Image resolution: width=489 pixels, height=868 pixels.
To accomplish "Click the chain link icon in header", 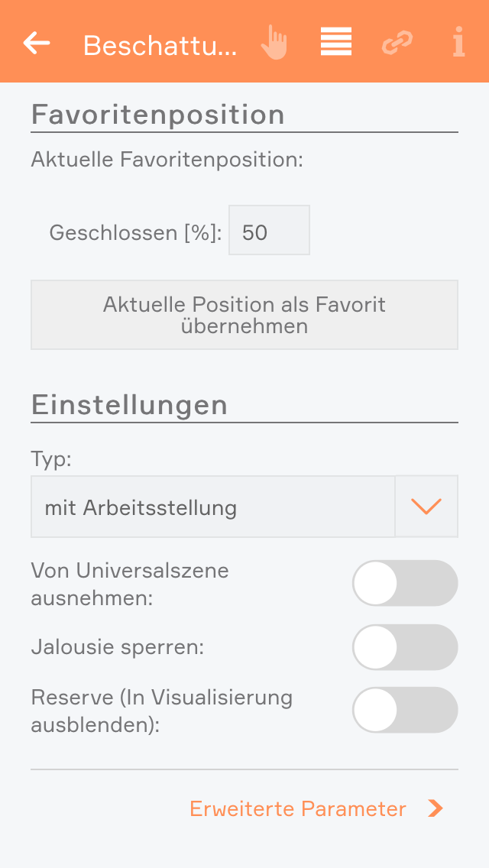I will coord(397,43).
